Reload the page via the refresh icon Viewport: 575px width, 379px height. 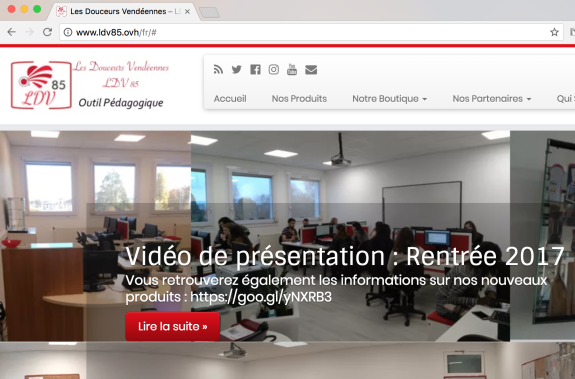(x=47, y=32)
